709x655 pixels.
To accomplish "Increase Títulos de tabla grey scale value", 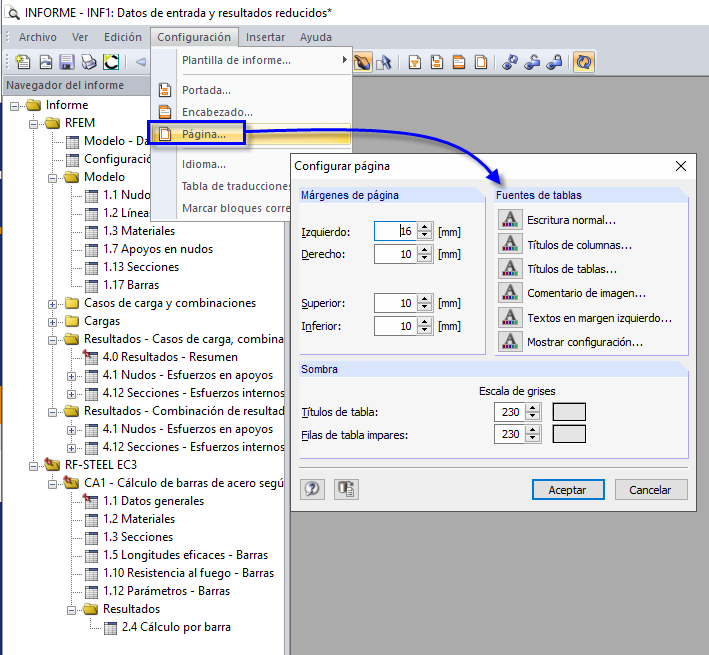I will pos(533,408).
